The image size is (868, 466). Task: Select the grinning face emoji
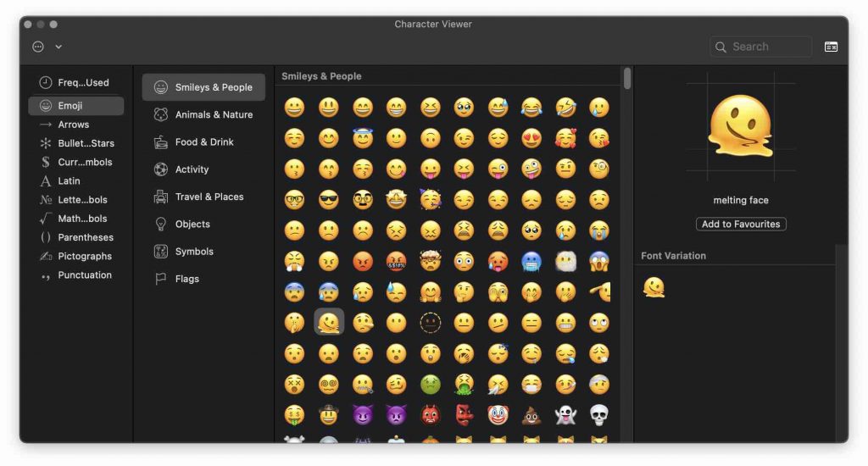coord(294,108)
